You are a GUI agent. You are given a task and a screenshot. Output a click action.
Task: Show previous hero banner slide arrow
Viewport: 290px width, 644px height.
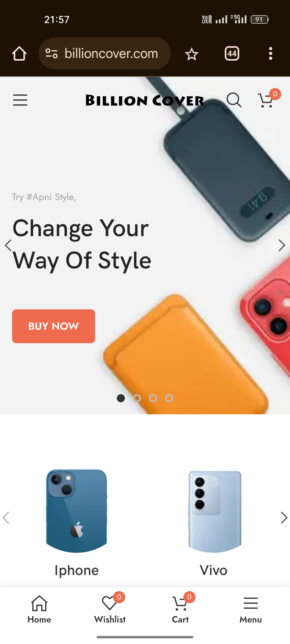click(8, 245)
